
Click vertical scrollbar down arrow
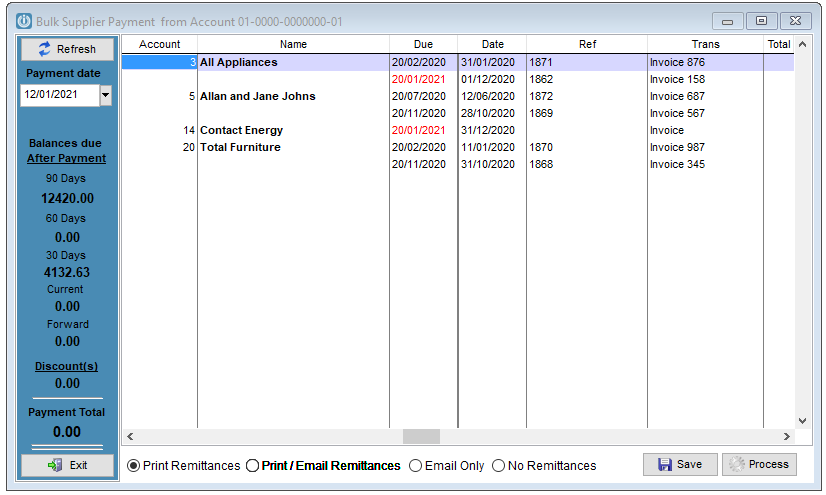(802, 421)
